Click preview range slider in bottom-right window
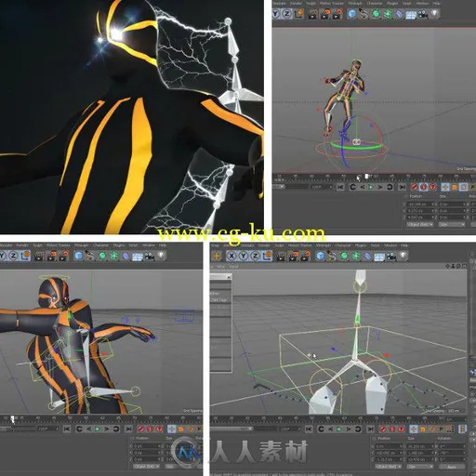Viewport: 476px width, 476px height. [x=232, y=429]
